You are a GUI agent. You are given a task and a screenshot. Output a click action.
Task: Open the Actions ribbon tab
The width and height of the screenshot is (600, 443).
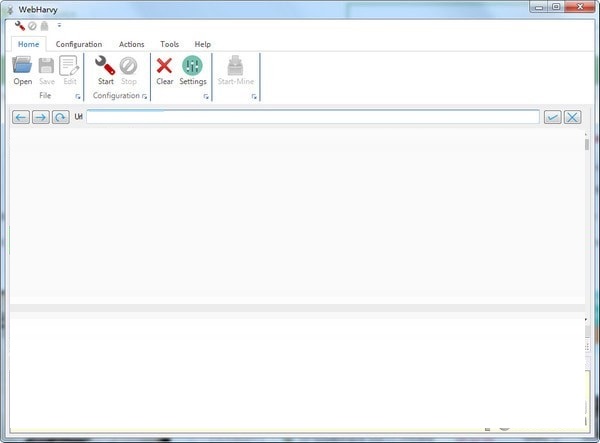coord(131,44)
